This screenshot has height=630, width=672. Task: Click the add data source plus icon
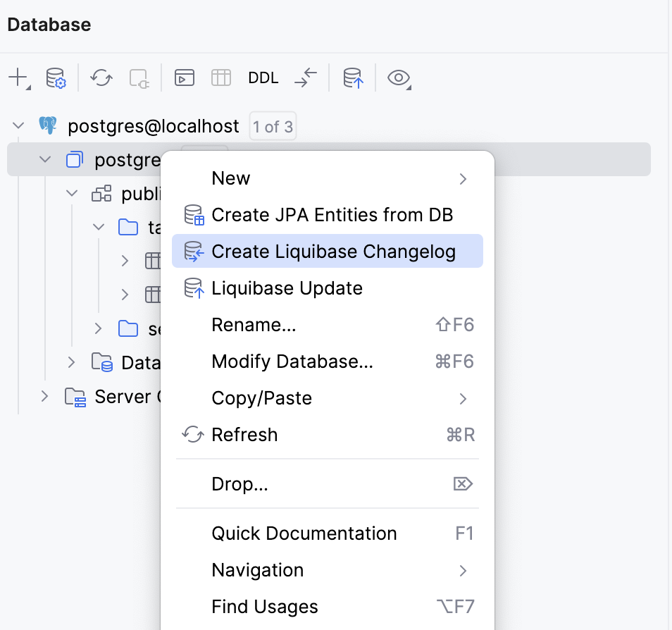tap(17, 78)
